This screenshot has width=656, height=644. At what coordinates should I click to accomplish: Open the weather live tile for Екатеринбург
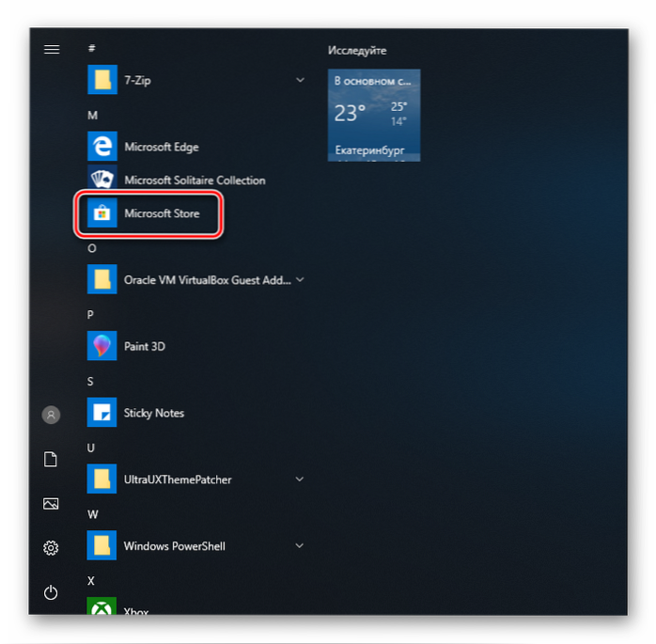tap(373, 115)
